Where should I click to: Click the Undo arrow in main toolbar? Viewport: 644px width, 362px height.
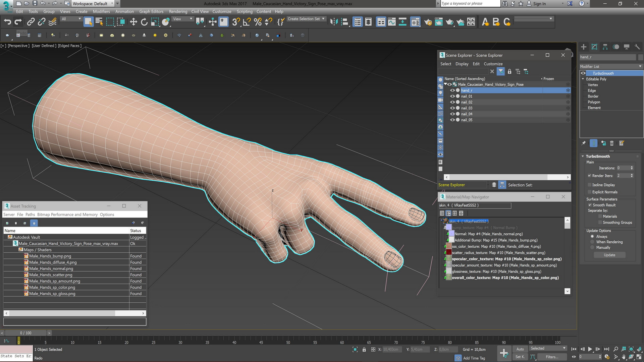click(x=7, y=22)
